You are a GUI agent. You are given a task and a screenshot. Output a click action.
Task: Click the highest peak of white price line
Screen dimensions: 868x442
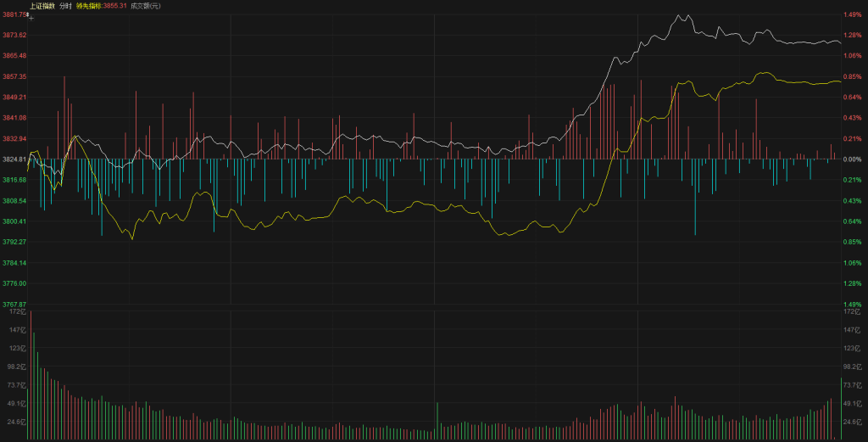point(679,15)
